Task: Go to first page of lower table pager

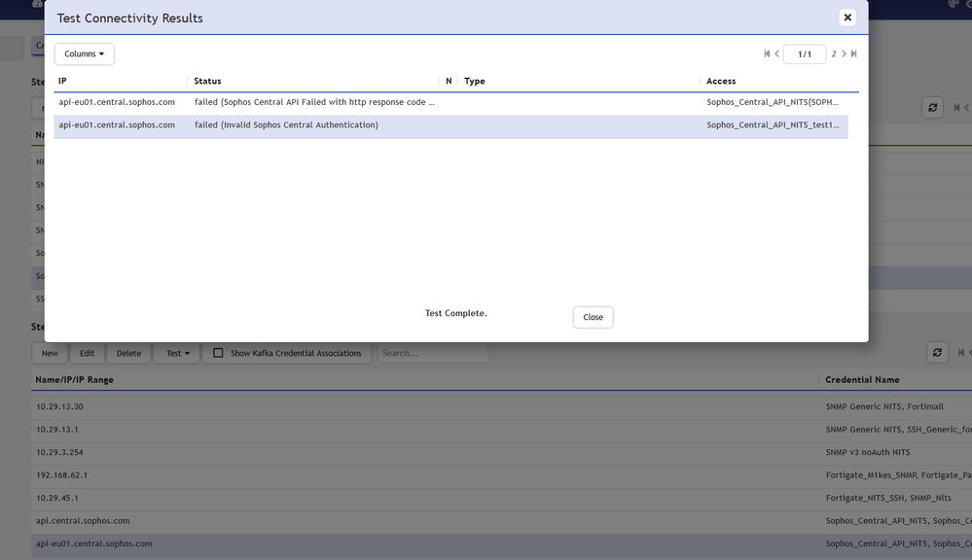Action: [x=961, y=353]
